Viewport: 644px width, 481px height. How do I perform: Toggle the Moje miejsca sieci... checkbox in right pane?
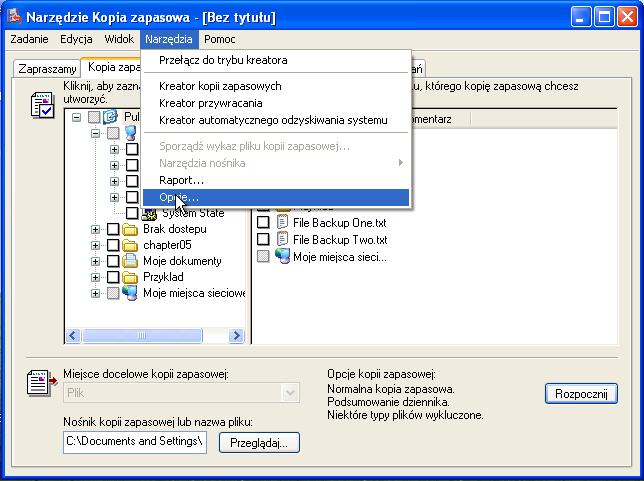pyautogui.click(x=263, y=256)
